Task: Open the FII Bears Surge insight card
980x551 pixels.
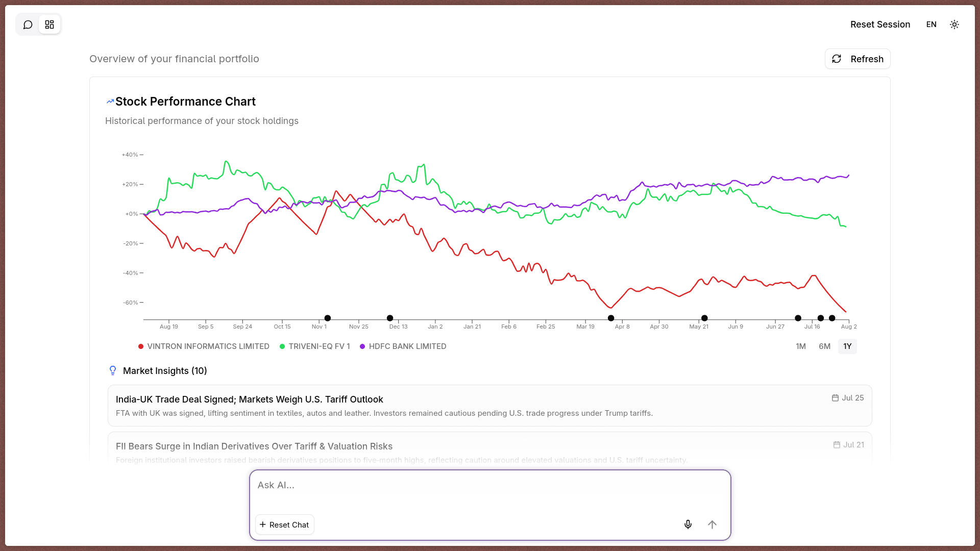Action: [490, 449]
